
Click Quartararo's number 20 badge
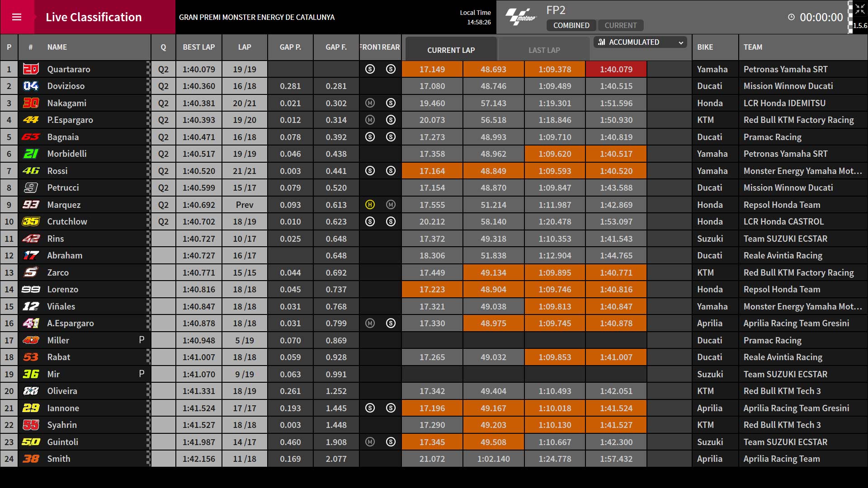tap(31, 69)
